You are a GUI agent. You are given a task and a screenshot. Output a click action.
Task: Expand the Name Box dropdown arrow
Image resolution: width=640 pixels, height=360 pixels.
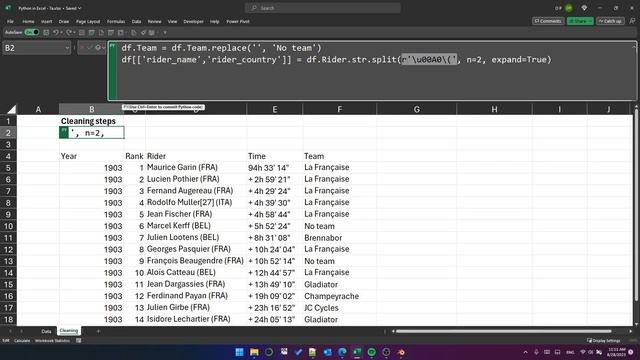(67, 48)
